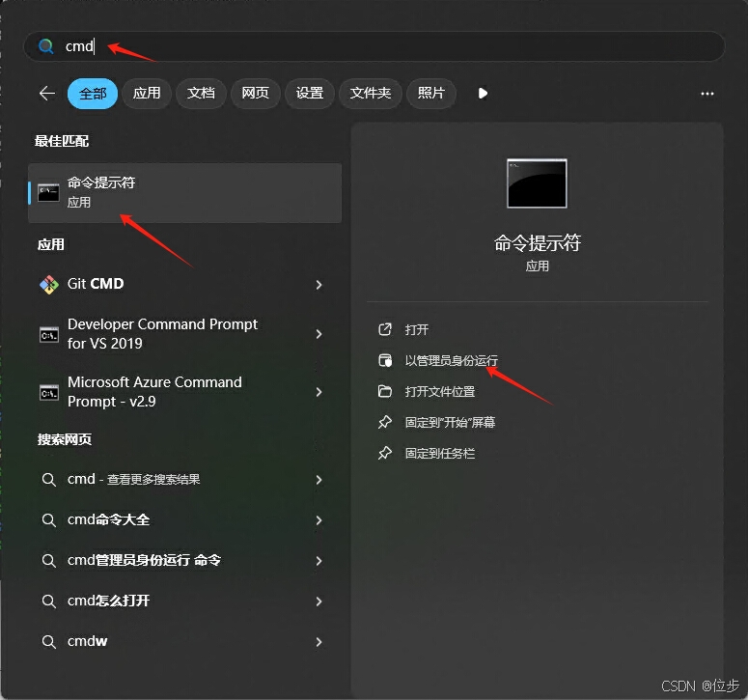Switch to the 文档 filter tab
This screenshot has height=700, width=748.
(201, 94)
